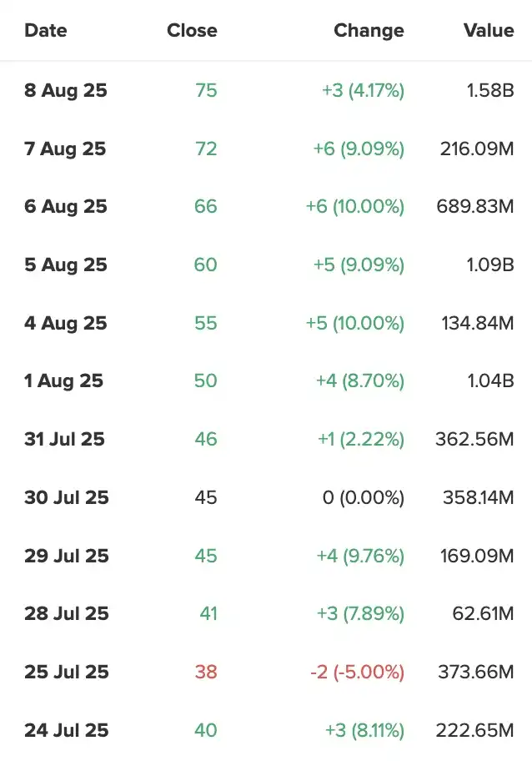Image resolution: width=532 pixels, height=776 pixels.
Task: Click the 689.83M value cell
Action: tap(475, 206)
